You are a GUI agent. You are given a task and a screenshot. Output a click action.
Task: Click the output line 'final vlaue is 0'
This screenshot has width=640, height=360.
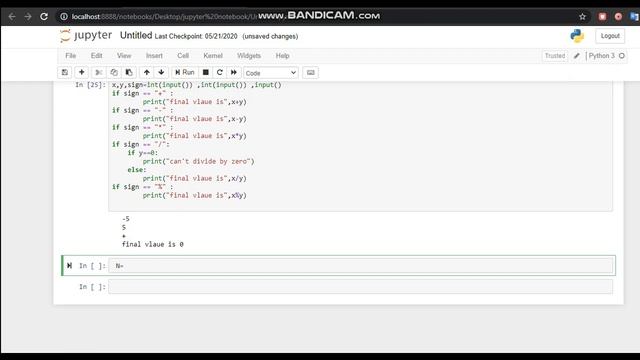point(153,244)
